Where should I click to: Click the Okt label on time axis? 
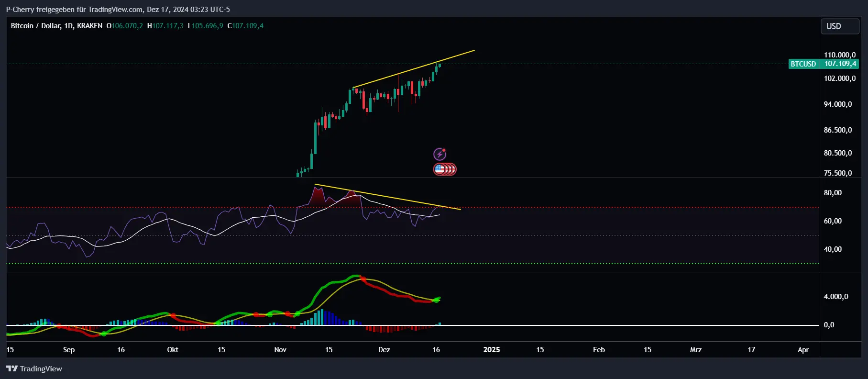(173, 350)
